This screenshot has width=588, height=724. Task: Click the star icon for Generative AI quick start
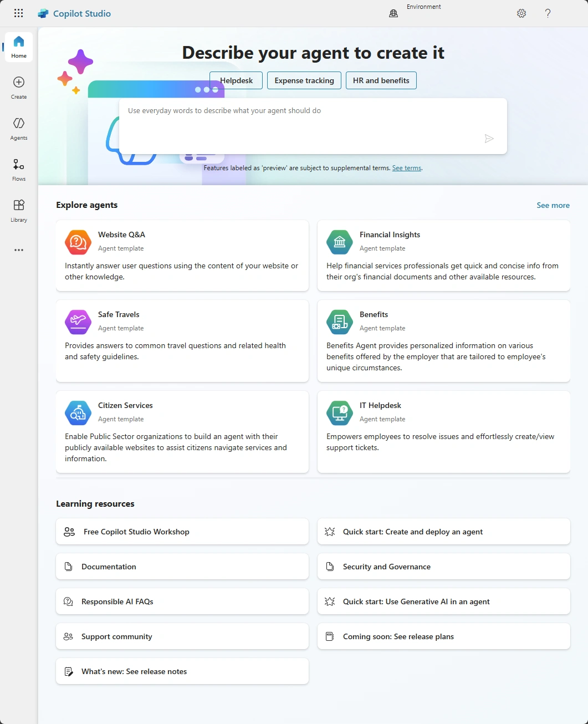[x=330, y=601]
